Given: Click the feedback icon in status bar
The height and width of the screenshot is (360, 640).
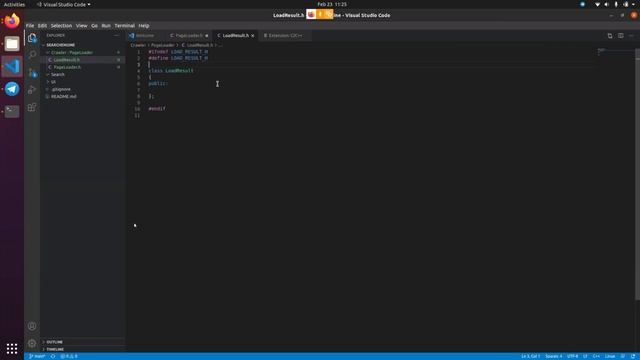Looking at the screenshot, I should [623, 356].
